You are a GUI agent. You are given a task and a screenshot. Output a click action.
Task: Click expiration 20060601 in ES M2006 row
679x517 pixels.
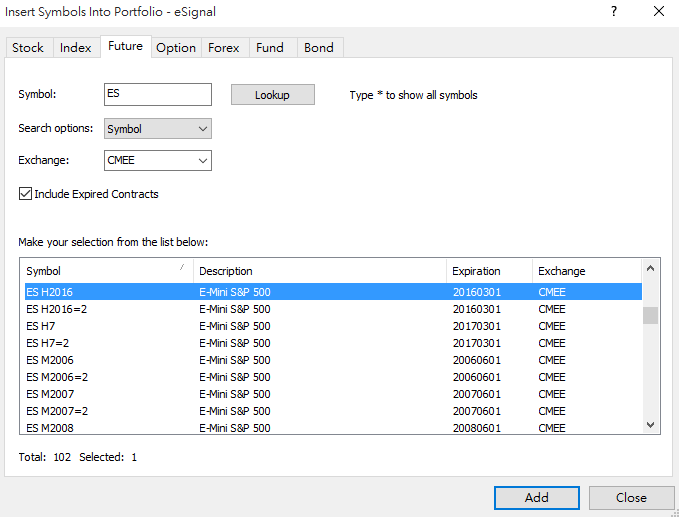477,360
